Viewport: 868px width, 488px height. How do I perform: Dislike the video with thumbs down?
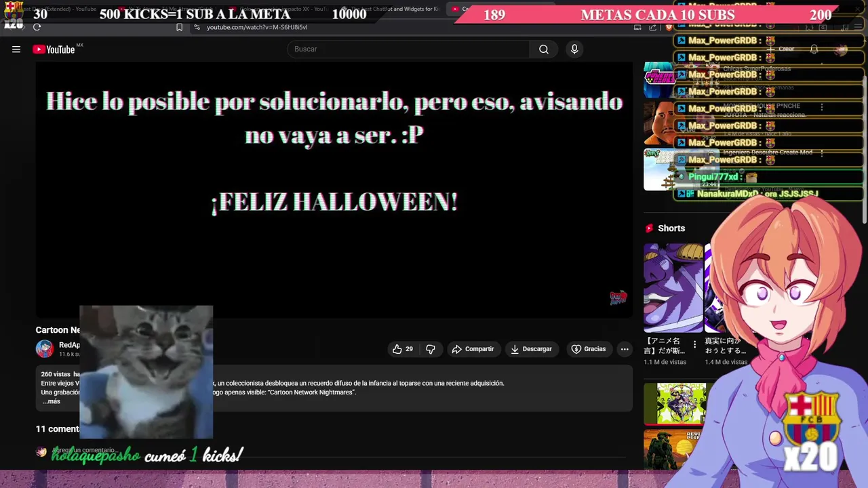pos(431,349)
